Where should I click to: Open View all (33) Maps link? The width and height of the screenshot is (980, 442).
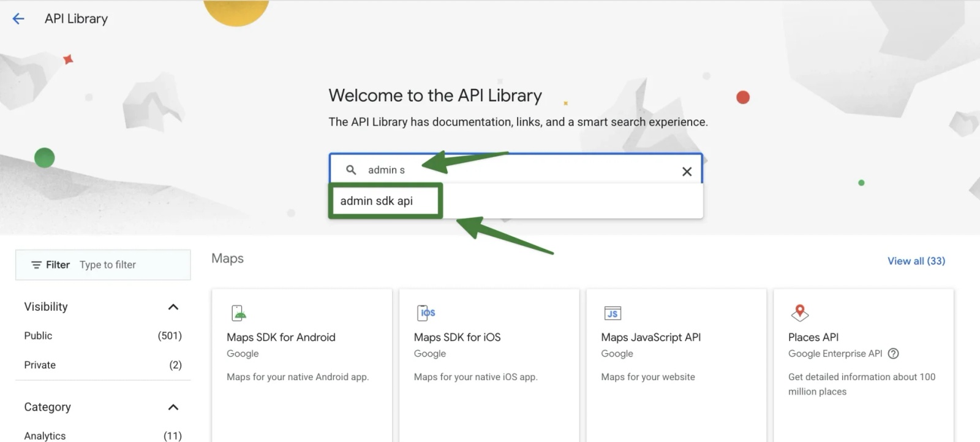tap(916, 261)
